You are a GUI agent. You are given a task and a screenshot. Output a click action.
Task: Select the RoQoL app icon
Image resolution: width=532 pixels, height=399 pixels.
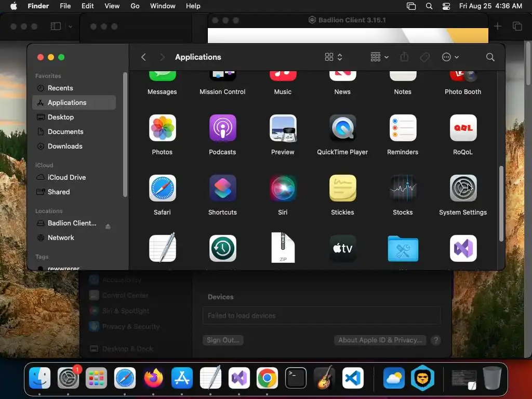tap(463, 128)
